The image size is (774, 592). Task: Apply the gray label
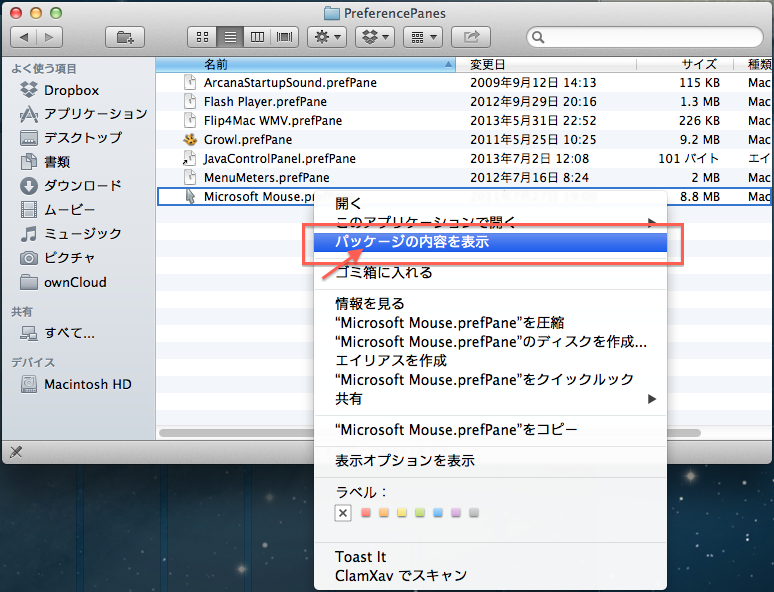point(474,513)
